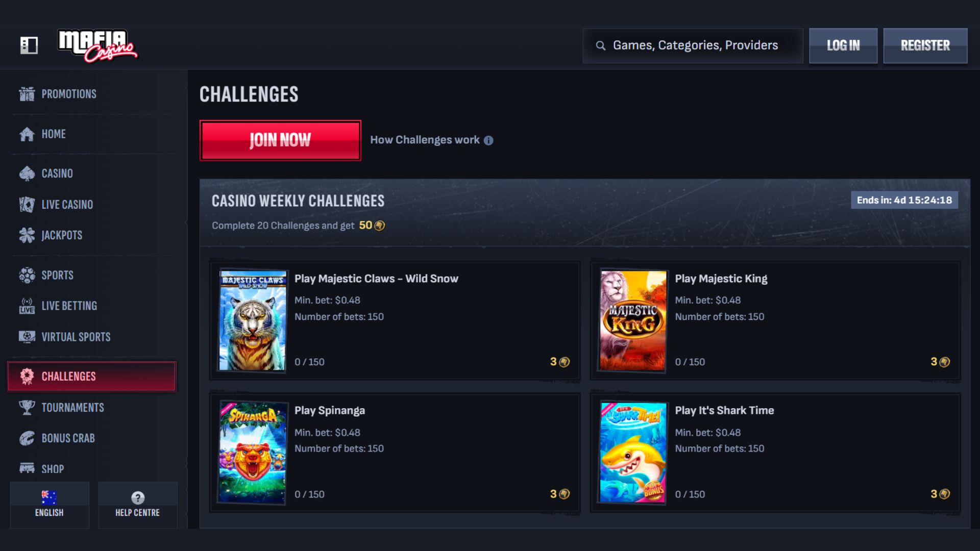This screenshot has width=980, height=551.
Task: Focus the Games, Categories, Providers search field
Action: point(693,45)
